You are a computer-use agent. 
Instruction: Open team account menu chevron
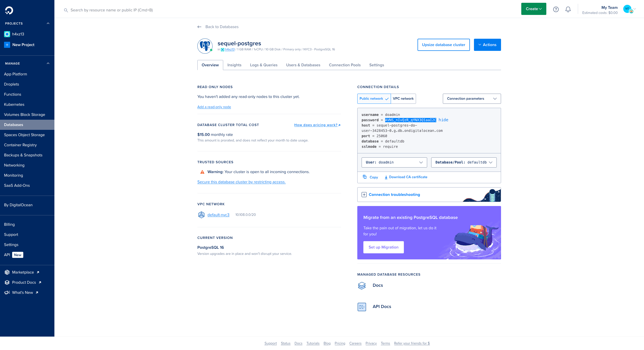634,9
